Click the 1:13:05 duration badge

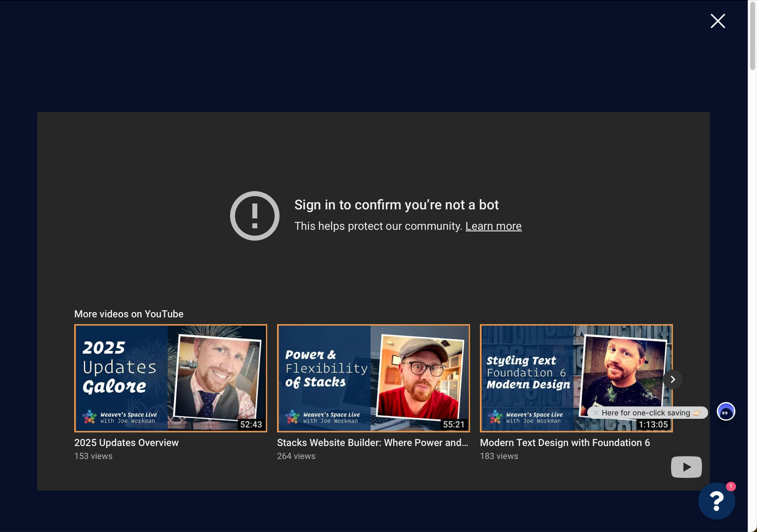click(653, 425)
